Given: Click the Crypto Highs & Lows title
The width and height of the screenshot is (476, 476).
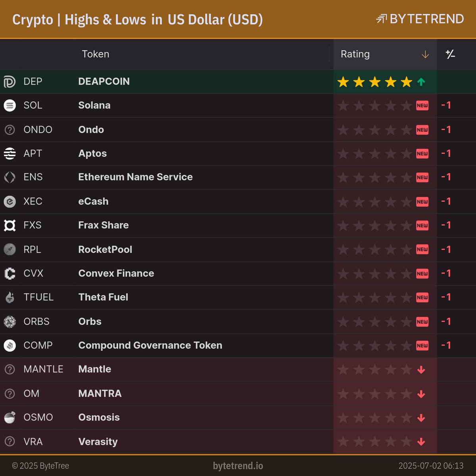Looking at the screenshot, I should click(137, 20).
